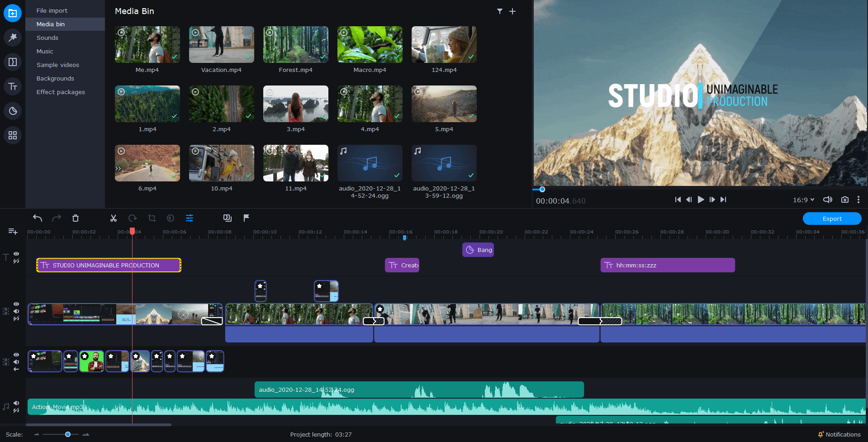The image size is (868, 442).
Task: Open the Titles panel from the left sidebar
Action: tap(12, 86)
